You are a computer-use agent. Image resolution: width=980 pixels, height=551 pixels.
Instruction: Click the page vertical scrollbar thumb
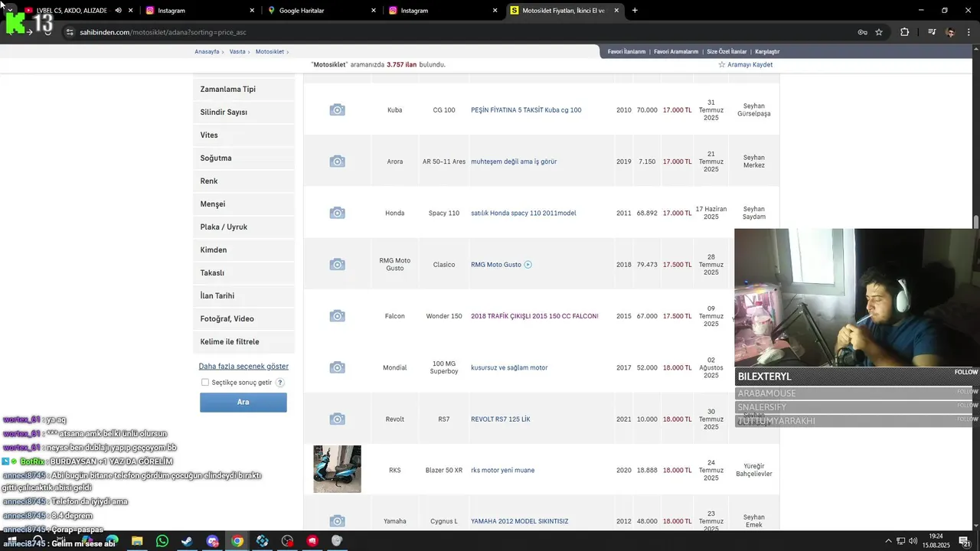[x=976, y=223]
